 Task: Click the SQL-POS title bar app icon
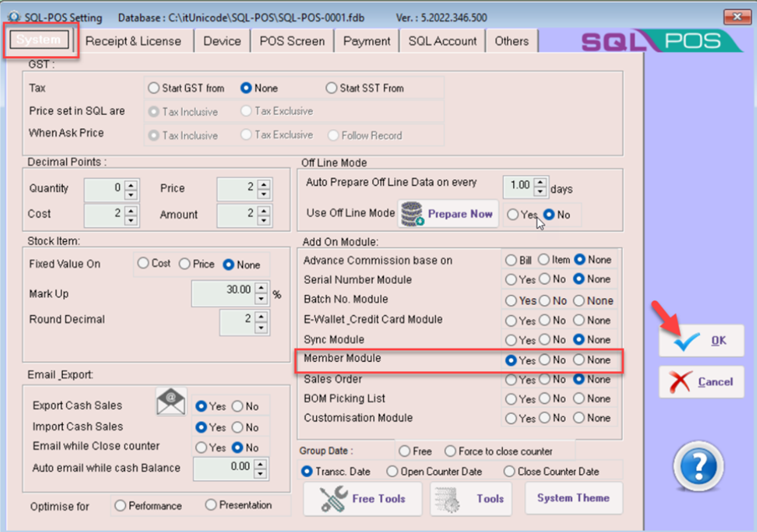tap(13, 18)
